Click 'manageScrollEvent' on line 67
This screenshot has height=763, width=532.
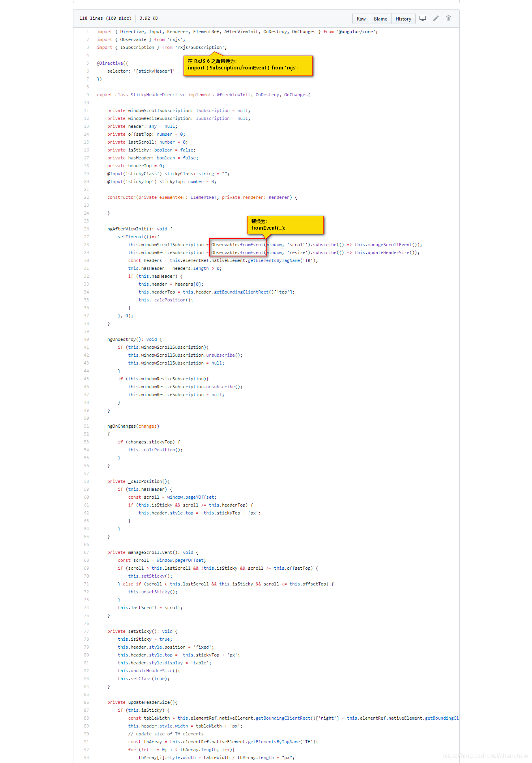150,552
